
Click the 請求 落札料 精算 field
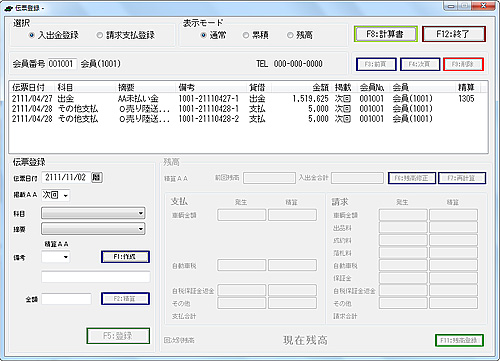tap(453, 253)
